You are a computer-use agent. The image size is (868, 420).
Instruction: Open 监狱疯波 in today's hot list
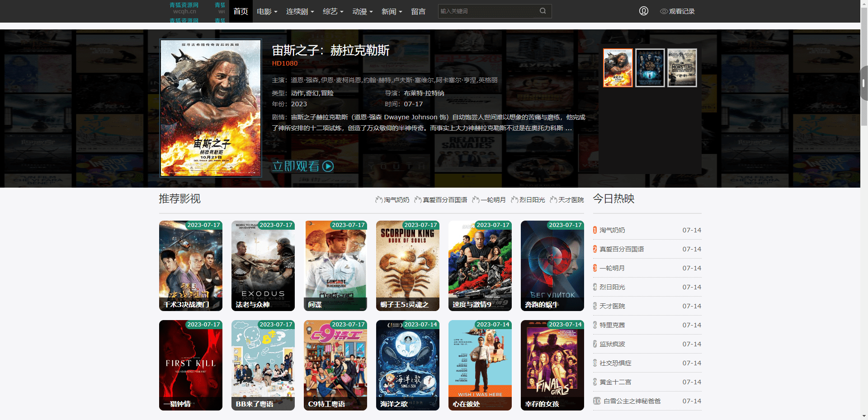pos(612,344)
